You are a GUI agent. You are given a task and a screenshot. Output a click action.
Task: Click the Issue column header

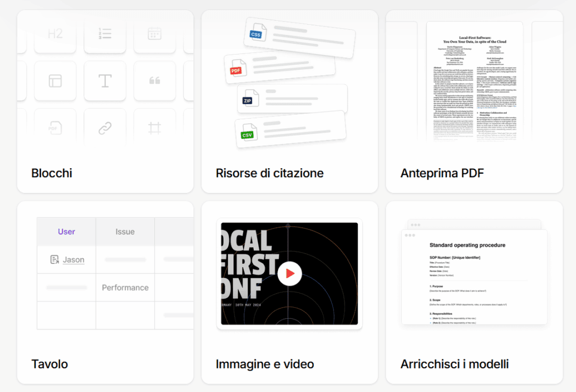125,232
